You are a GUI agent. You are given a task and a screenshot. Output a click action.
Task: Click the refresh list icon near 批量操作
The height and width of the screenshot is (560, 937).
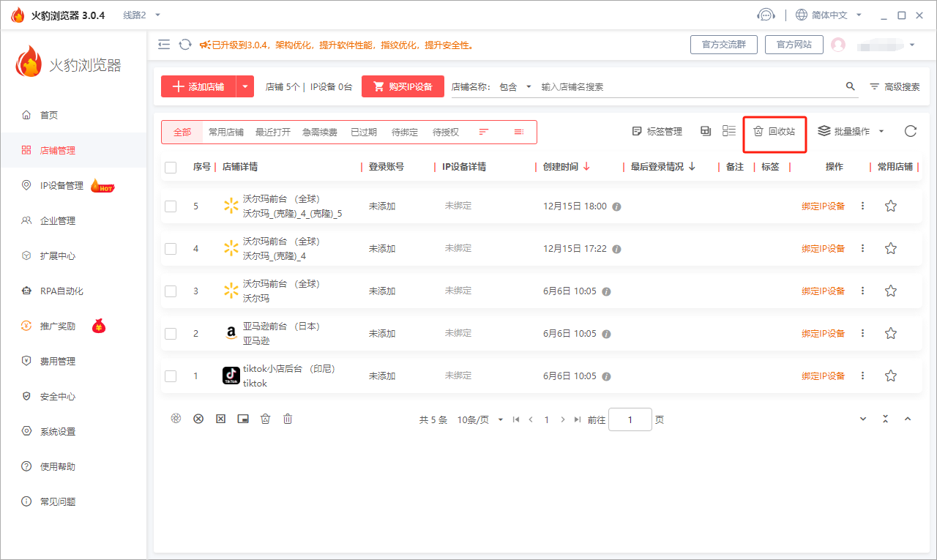[x=910, y=131]
